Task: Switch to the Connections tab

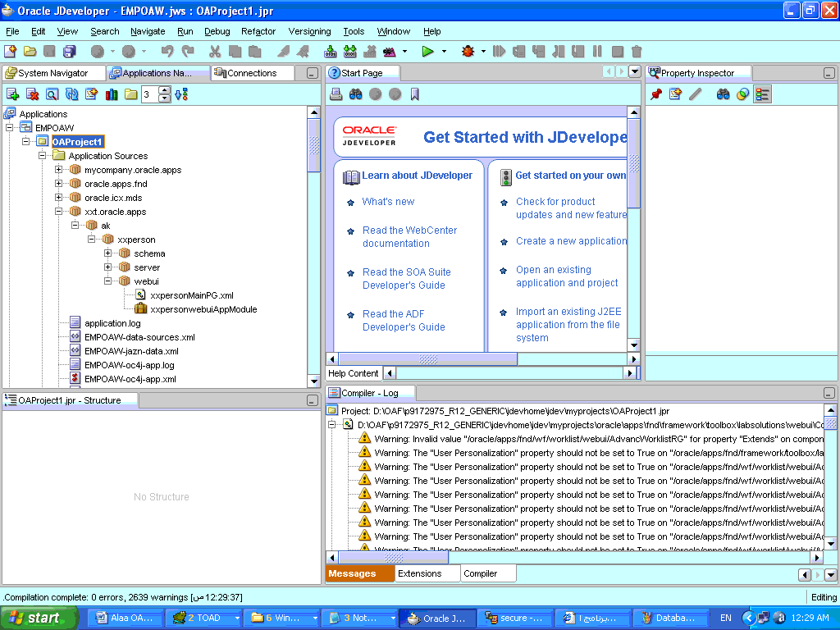Action: pyautogui.click(x=253, y=73)
